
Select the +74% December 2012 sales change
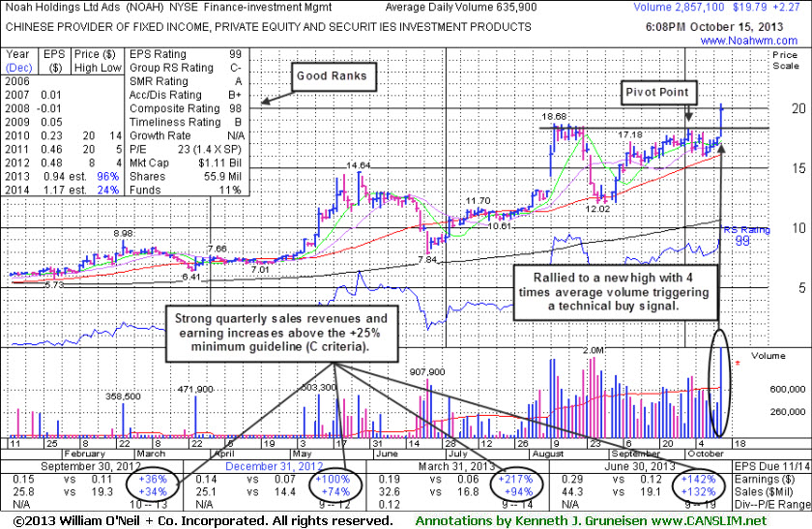point(336,491)
